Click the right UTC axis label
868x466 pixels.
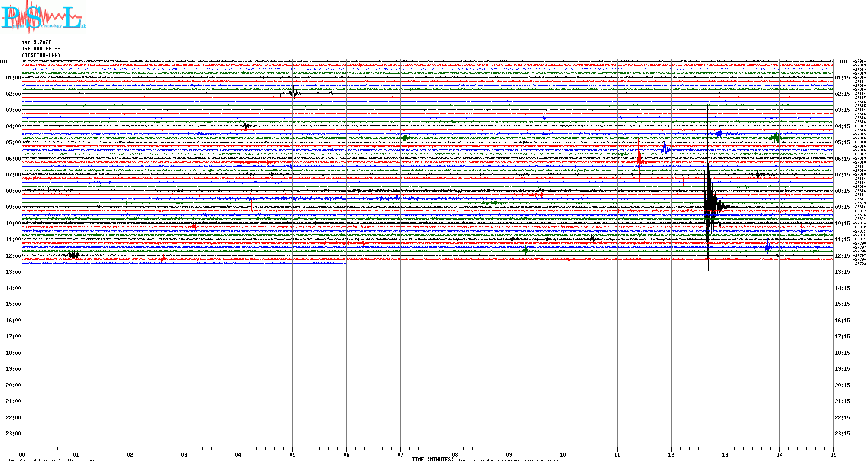click(844, 62)
